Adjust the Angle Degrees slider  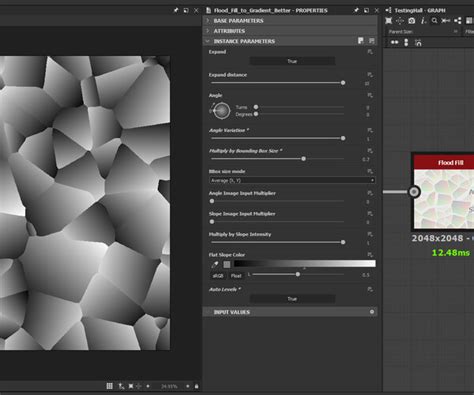(256, 114)
